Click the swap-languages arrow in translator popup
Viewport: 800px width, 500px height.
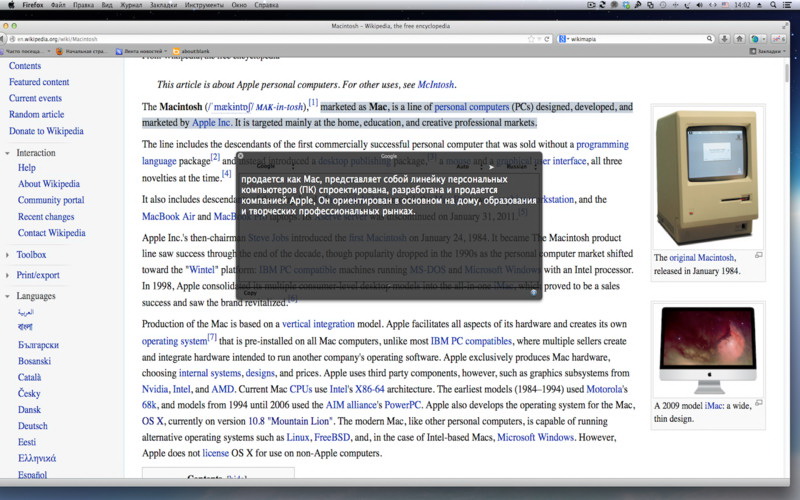coord(490,166)
